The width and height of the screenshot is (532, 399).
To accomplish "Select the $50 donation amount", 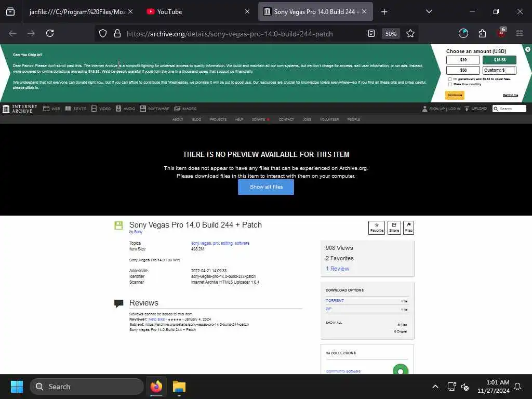I will (x=463, y=70).
